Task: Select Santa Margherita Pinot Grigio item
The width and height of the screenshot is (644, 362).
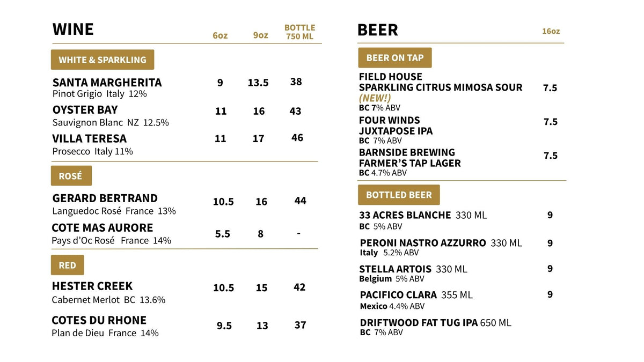Action: tap(107, 87)
